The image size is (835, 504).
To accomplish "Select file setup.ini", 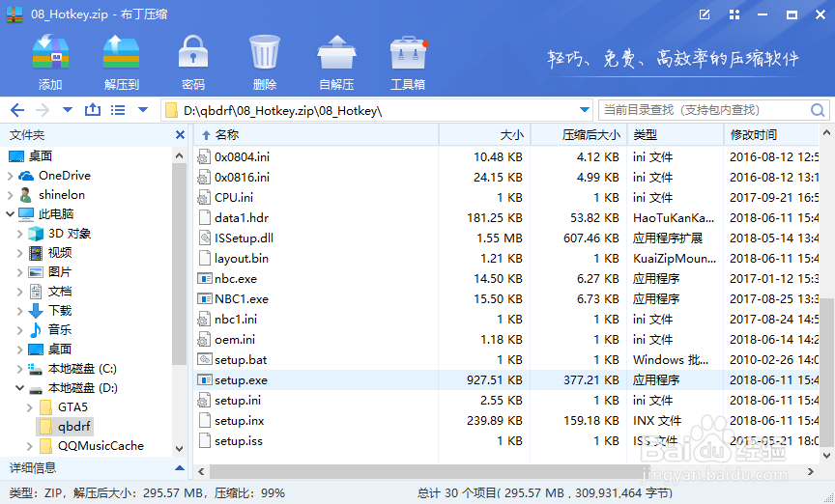I will [238, 401].
